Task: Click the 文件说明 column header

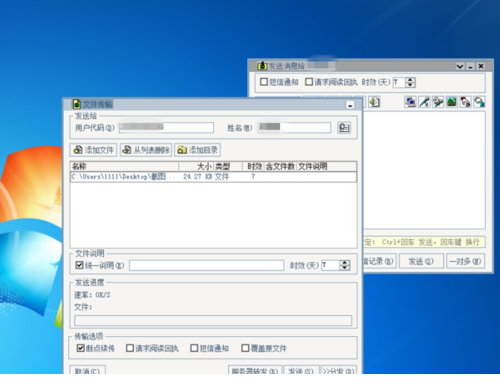Action: coord(326,166)
